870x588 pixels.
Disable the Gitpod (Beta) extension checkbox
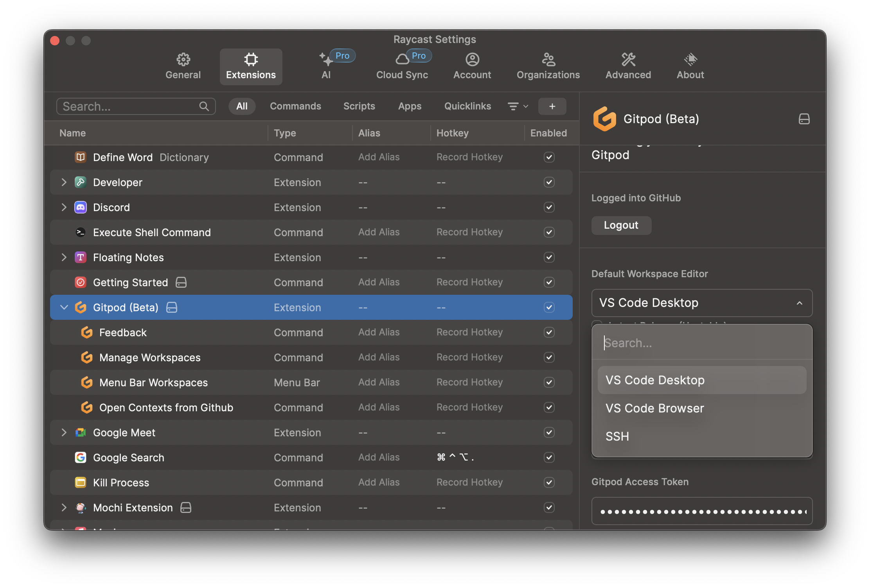pyautogui.click(x=549, y=307)
